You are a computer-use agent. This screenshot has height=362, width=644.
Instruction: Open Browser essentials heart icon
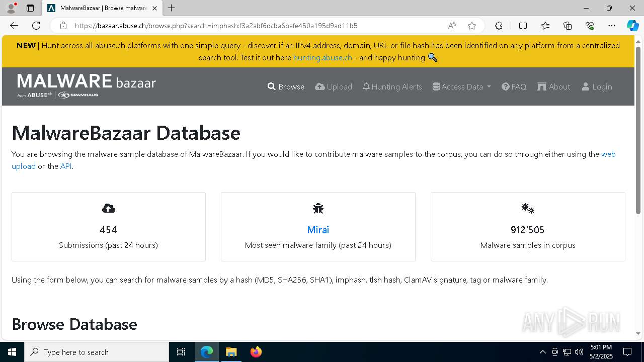point(590,26)
